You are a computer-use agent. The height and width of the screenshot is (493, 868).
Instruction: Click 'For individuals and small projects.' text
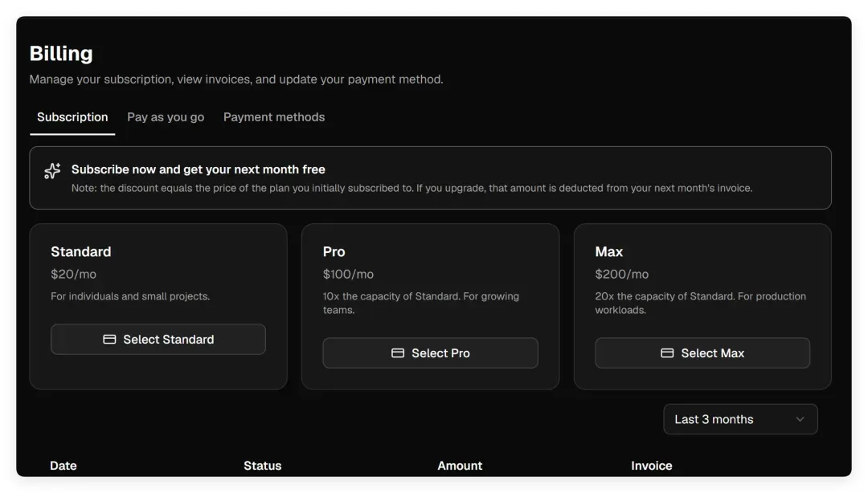click(130, 296)
